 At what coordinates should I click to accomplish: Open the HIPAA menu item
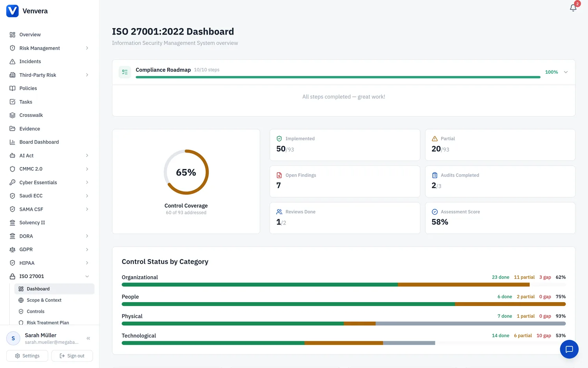[x=49, y=263]
